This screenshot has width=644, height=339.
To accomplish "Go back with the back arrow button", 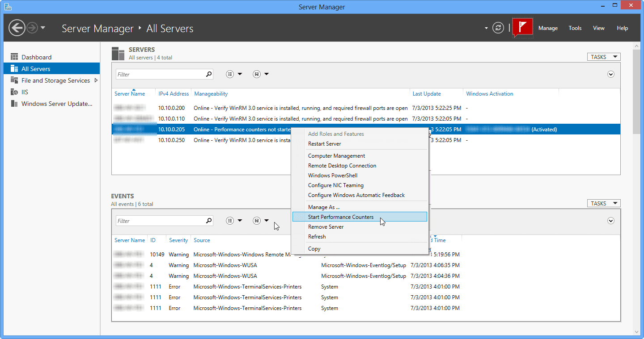I will (x=17, y=28).
